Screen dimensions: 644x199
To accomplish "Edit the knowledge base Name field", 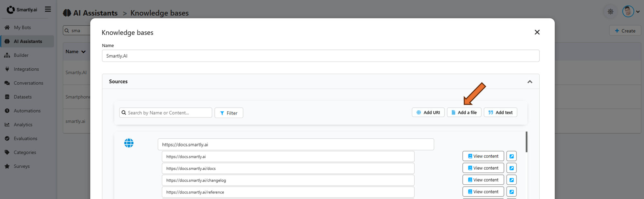I will 320,56.
